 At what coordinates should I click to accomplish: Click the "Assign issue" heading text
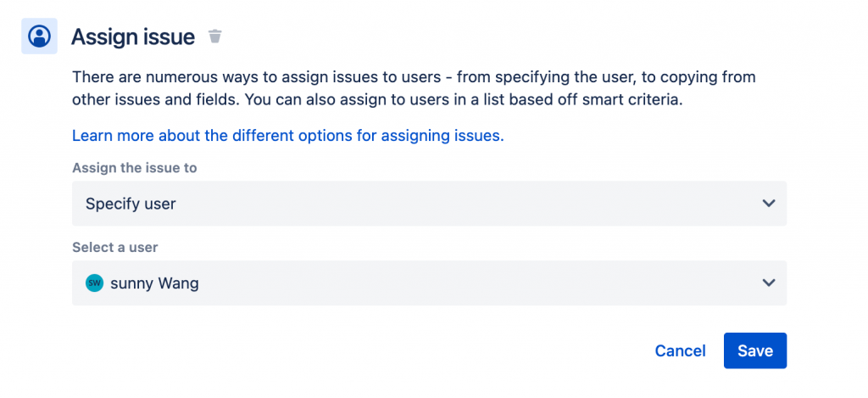133,36
